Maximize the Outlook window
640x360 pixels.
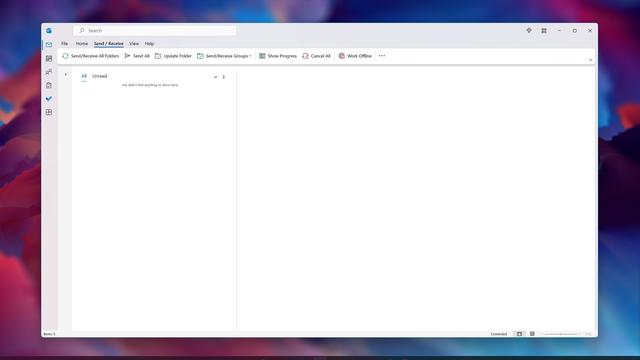pos(575,31)
